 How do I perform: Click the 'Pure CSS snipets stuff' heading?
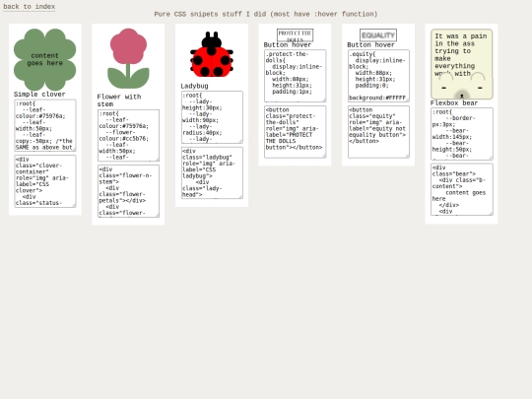coord(266,14)
